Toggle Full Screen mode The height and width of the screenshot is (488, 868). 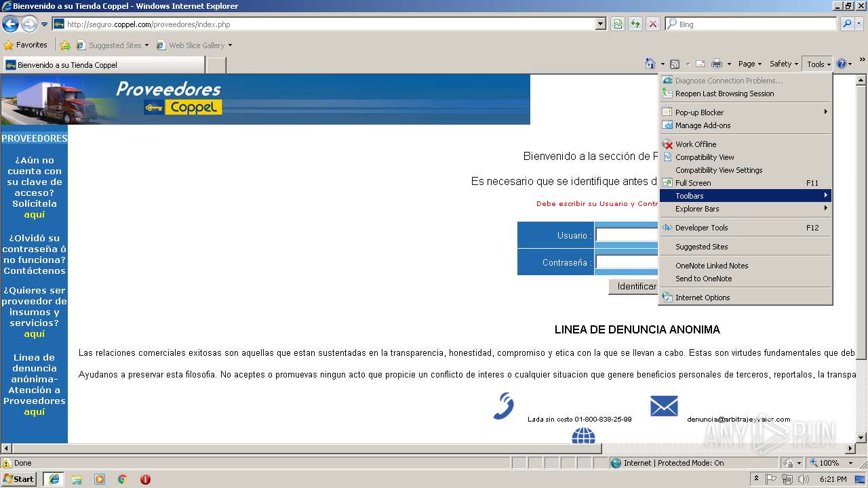[x=745, y=183]
